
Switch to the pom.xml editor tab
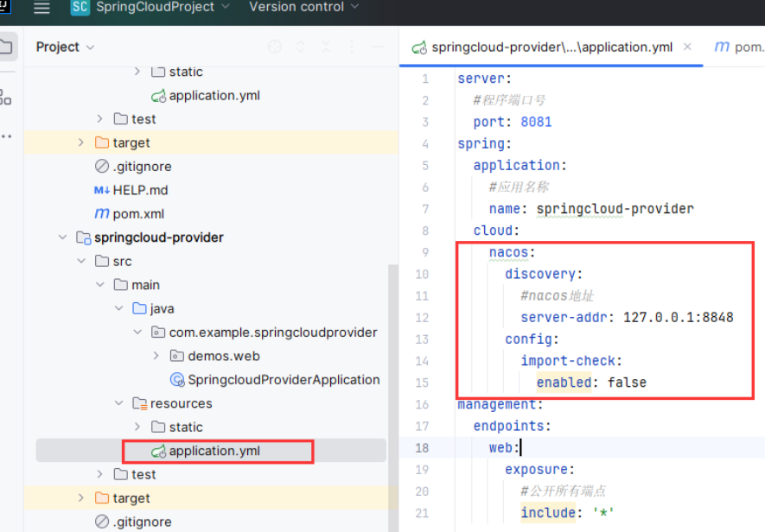739,47
